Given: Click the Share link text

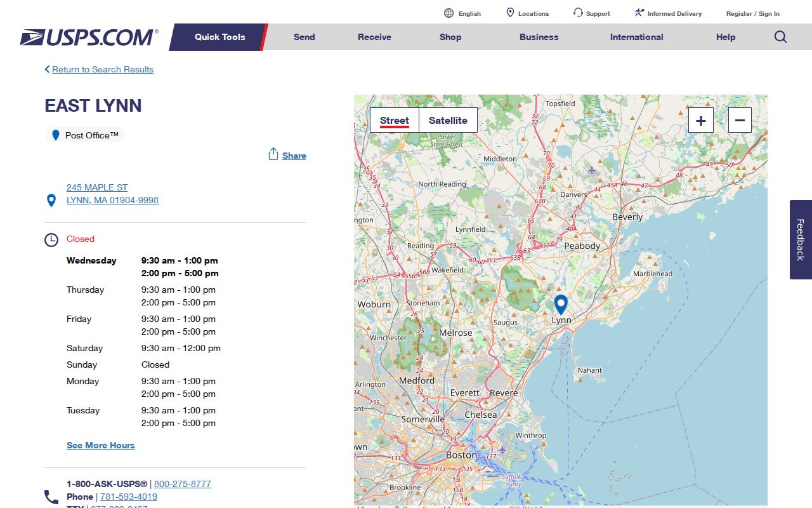Looking at the screenshot, I should [x=294, y=156].
